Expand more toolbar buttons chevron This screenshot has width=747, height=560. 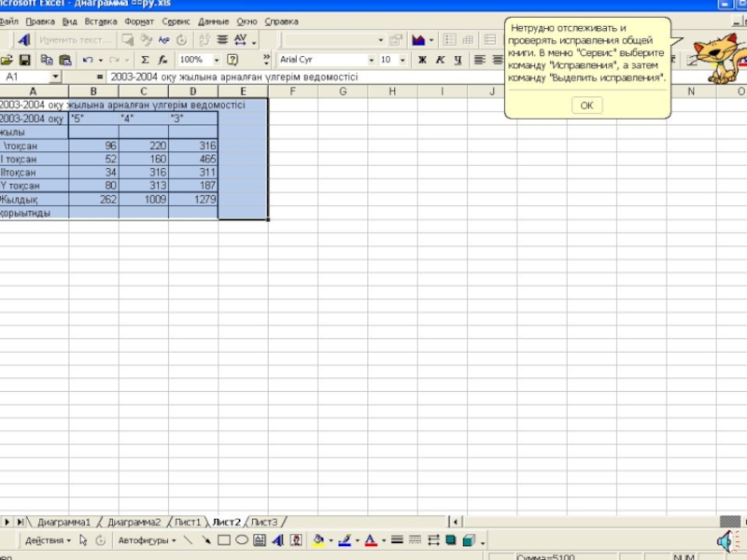tap(266, 60)
